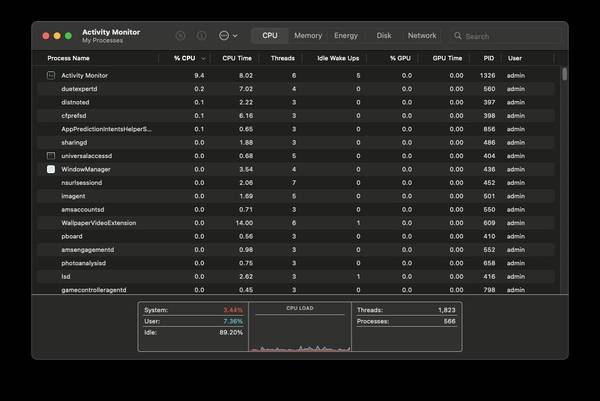
Task: Select the photoanalysisd process row
Action: 296,263
